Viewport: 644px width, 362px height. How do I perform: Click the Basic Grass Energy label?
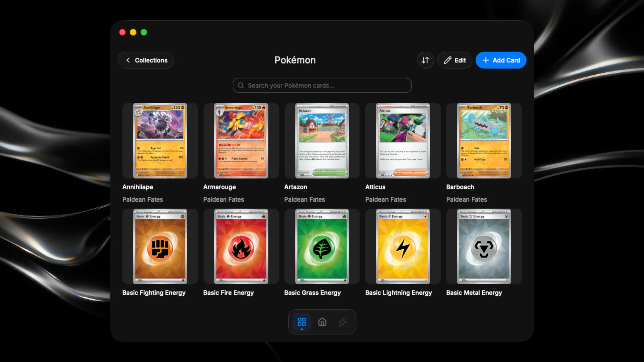pos(312,293)
